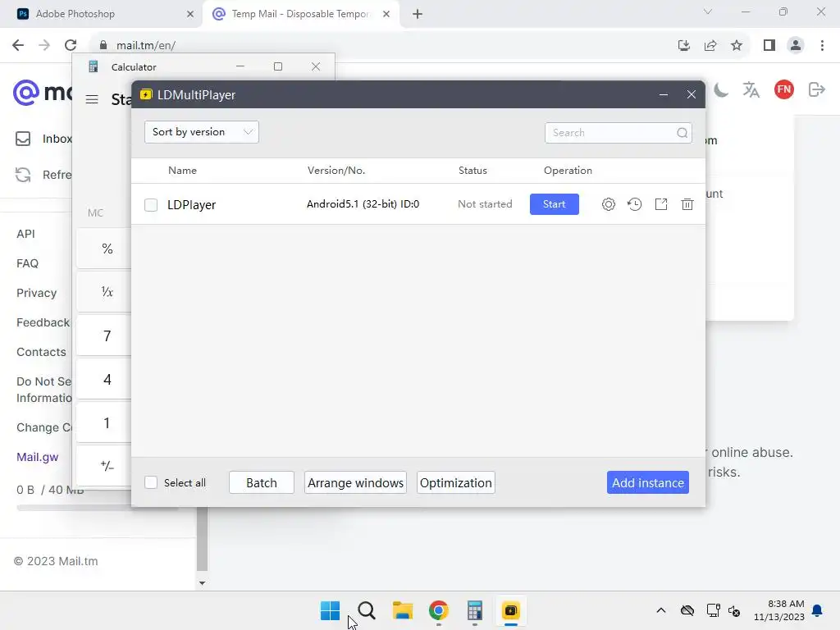
Task: Click the Batch button
Action: coord(262,482)
